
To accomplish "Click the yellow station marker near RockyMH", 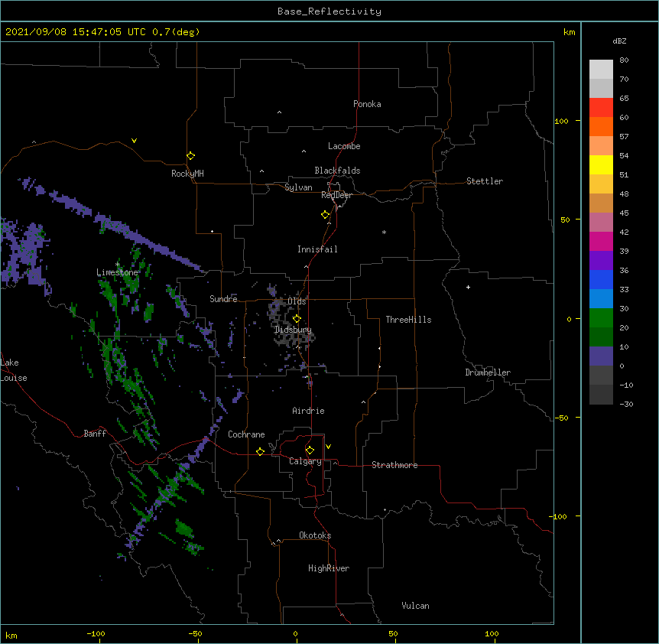I will click(190, 156).
